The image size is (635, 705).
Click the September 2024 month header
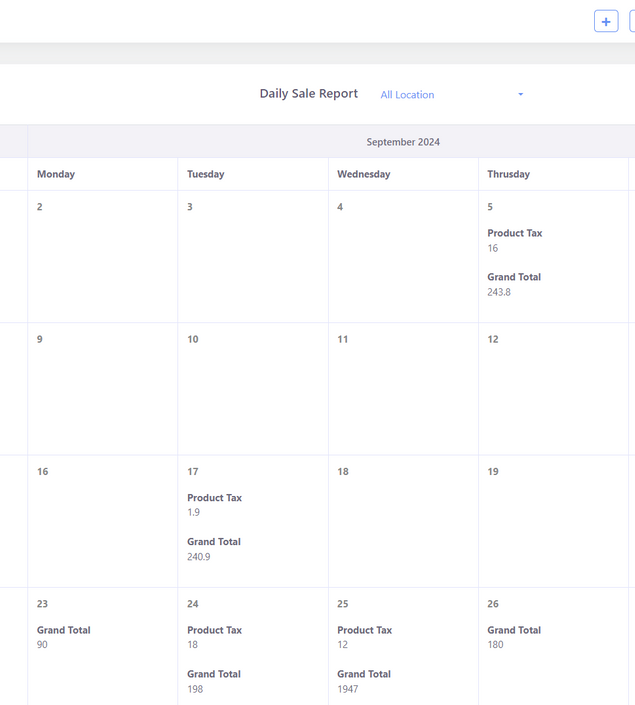point(402,142)
